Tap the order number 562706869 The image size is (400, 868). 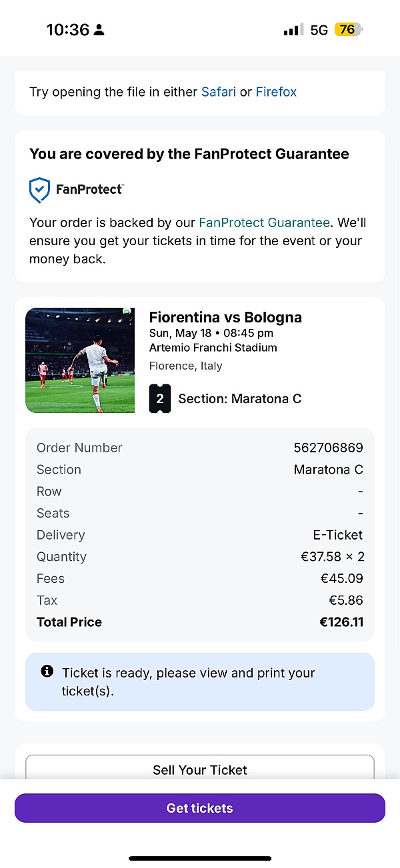click(328, 448)
